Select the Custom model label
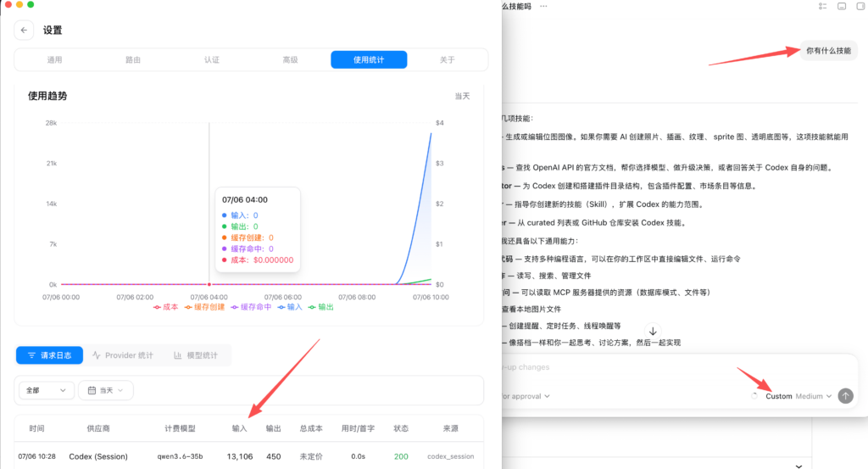The image size is (868, 469). coord(778,396)
